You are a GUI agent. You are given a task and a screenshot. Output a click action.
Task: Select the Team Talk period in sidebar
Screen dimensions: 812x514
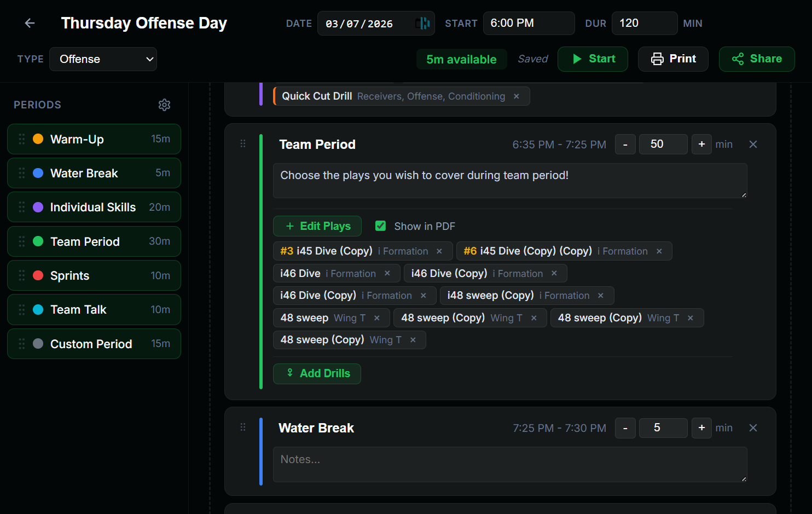click(x=94, y=310)
